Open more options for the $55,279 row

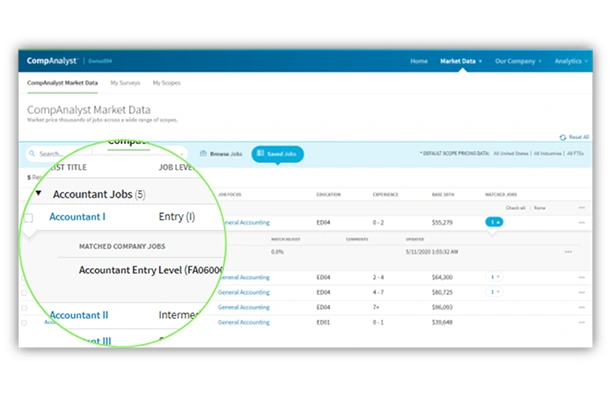[582, 223]
